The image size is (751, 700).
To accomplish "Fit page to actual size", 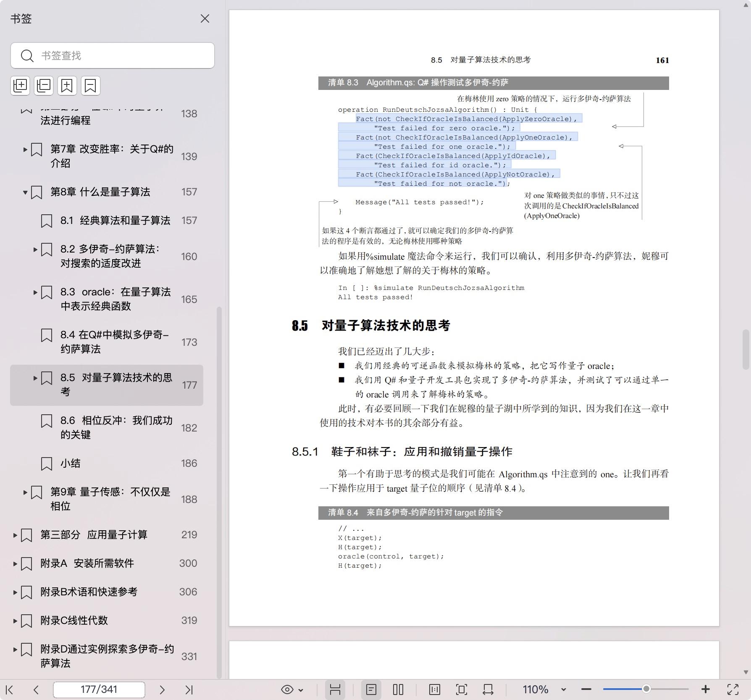I will tap(435, 689).
